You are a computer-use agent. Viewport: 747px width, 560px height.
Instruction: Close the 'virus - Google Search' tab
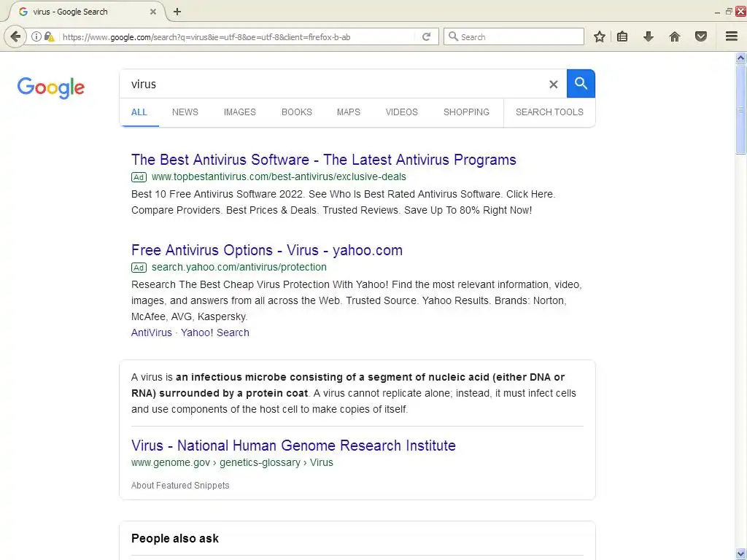click(153, 12)
